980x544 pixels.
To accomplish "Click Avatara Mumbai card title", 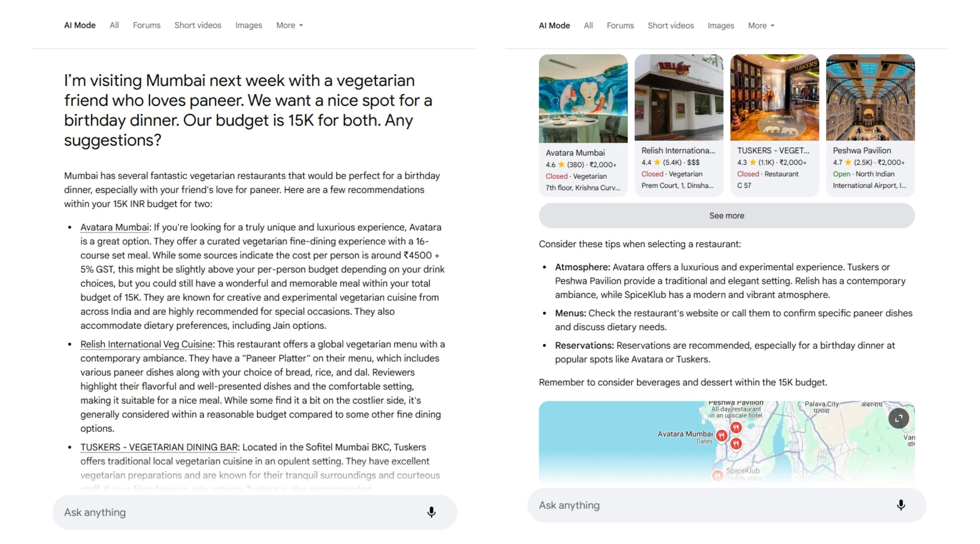I will coord(575,153).
